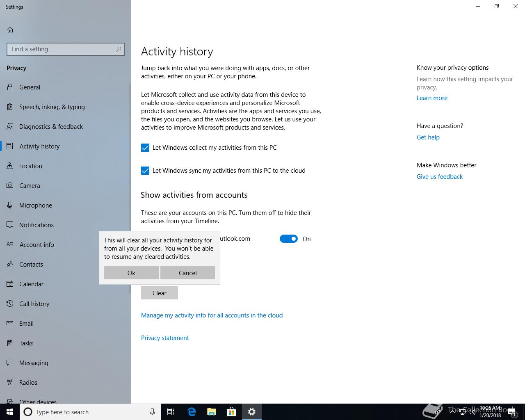The image size is (525, 420).
Task: Click the Find a setting field
Action: pos(66,49)
